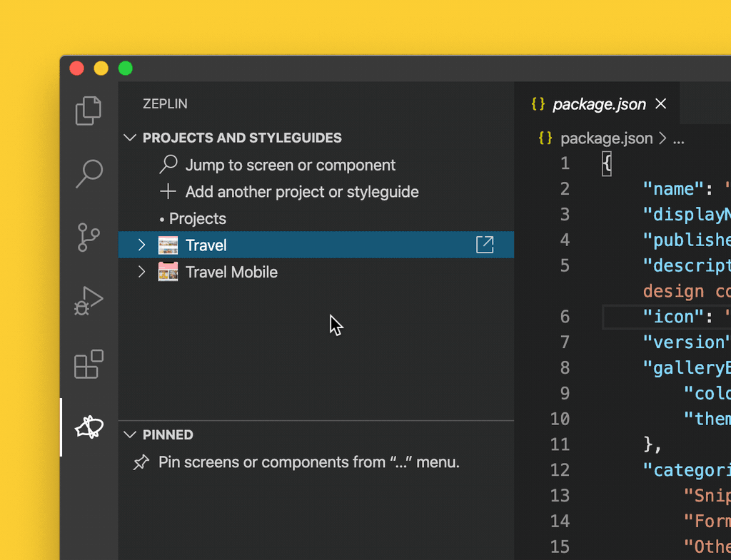This screenshot has width=731, height=560.
Task: Switch to the package.json editor tab
Action: pos(600,104)
